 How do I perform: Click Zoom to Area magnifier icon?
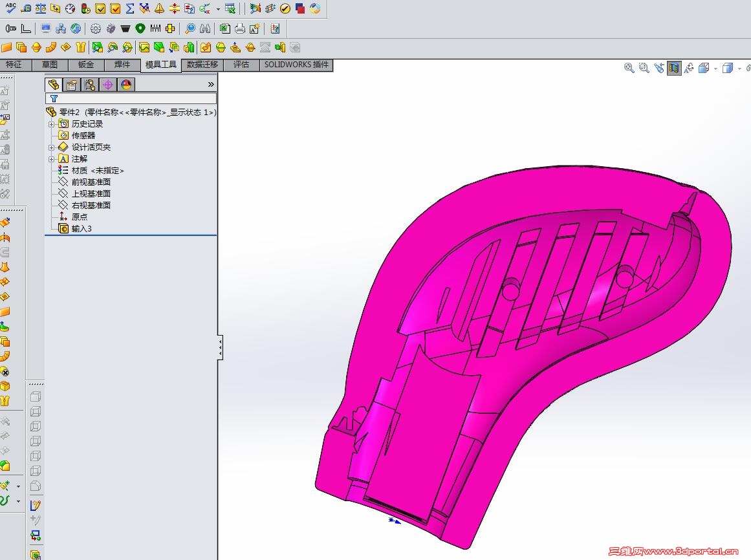coord(644,68)
